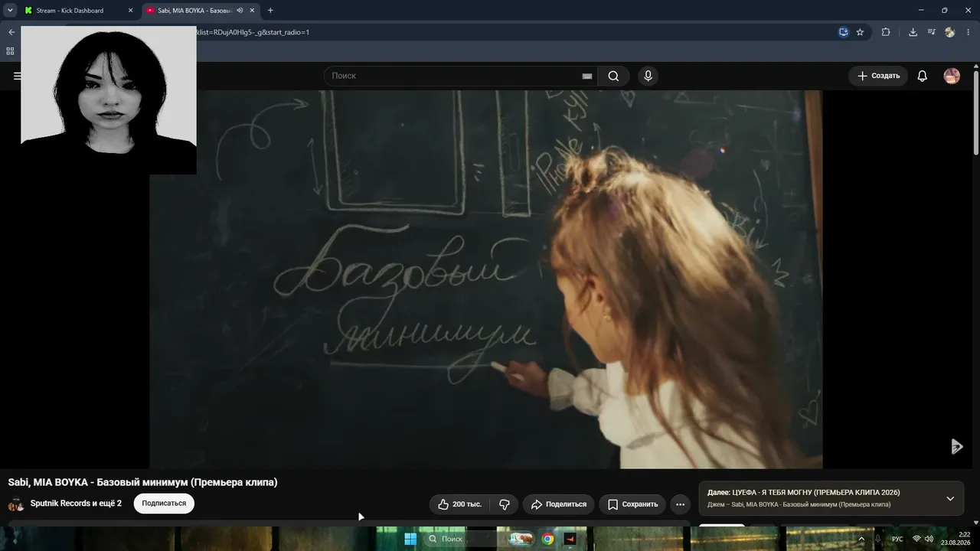980x551 pixels.
Task: Dislike the video with the thumbs-down
Action: tap(505, 504)
